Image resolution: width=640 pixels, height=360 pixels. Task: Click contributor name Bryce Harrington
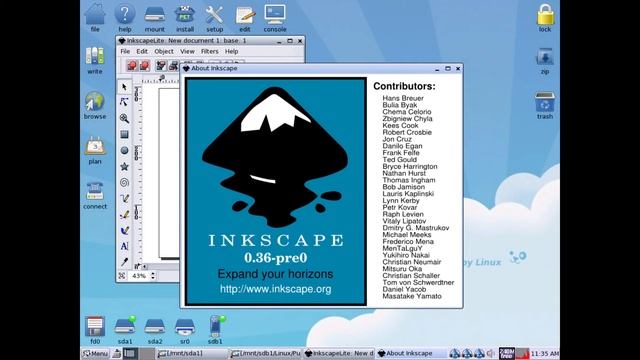point(410,167)
